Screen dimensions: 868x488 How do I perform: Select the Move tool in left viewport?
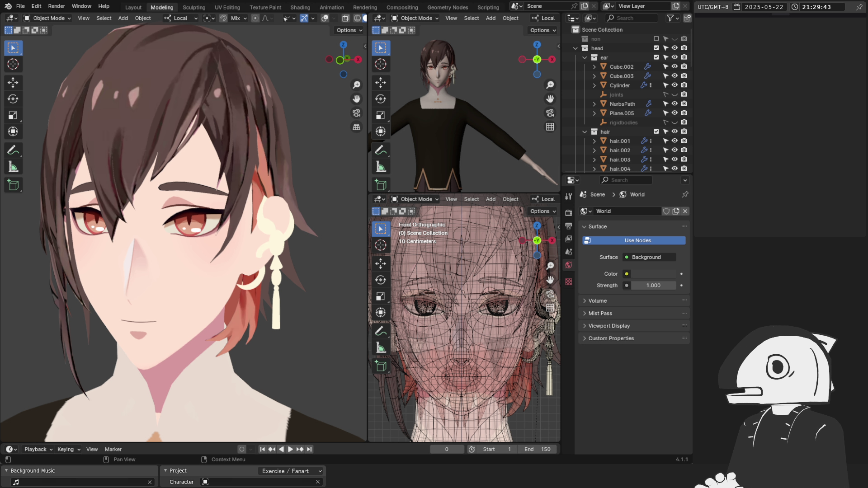13,82
